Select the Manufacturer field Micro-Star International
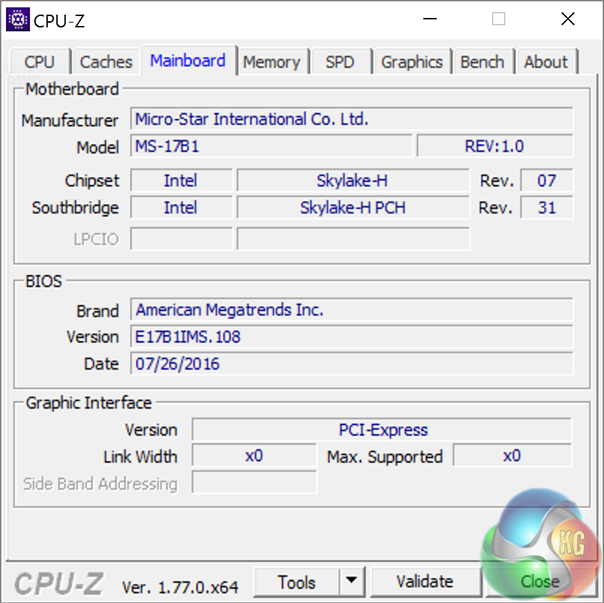The width and height of the screenshot is (604, 603). (351, 119)
